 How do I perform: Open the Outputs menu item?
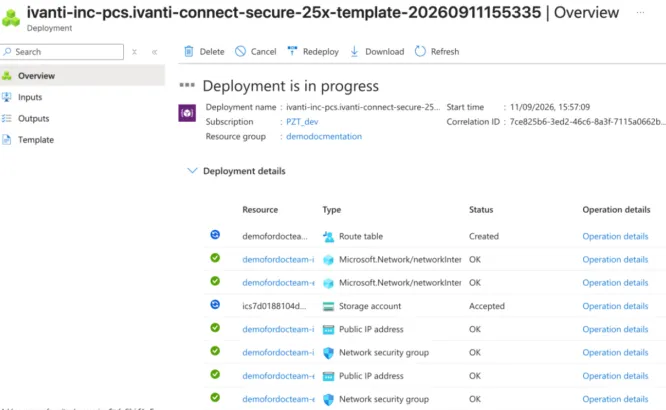(x=82, y=118)
